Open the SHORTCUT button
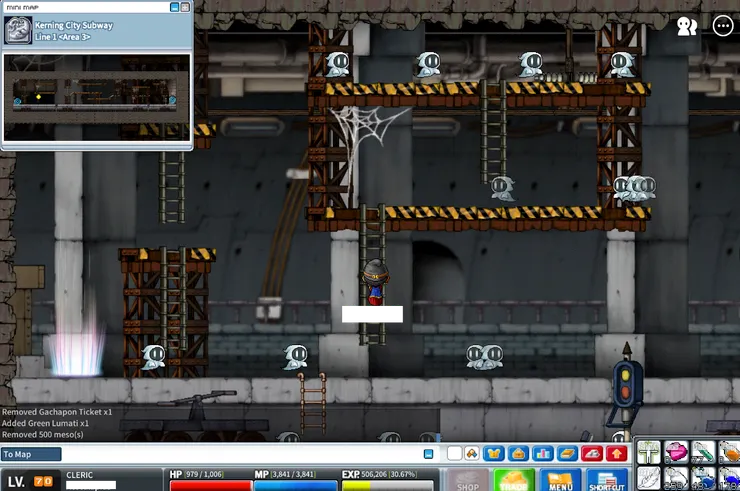This screenshot has width=740, height=491. click(607, 480)
